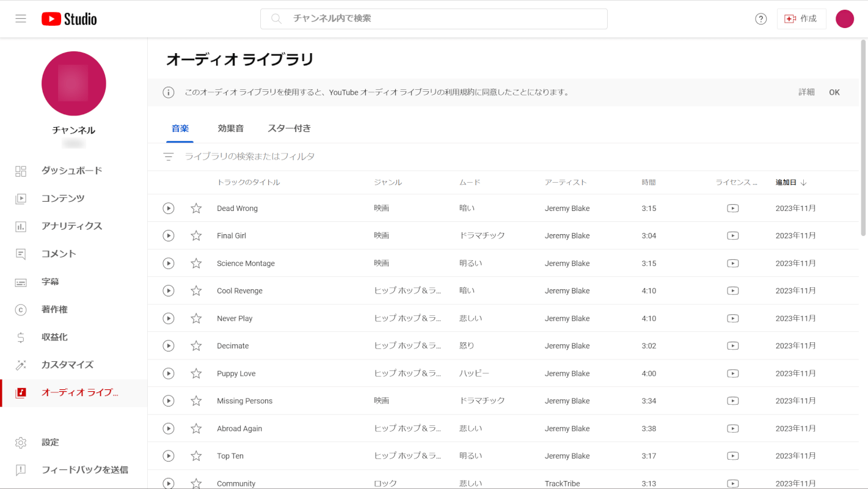Viewport: 868px width, 489px height.
Task: Star the Dead Wrong track
Action: tap(196, 208)
